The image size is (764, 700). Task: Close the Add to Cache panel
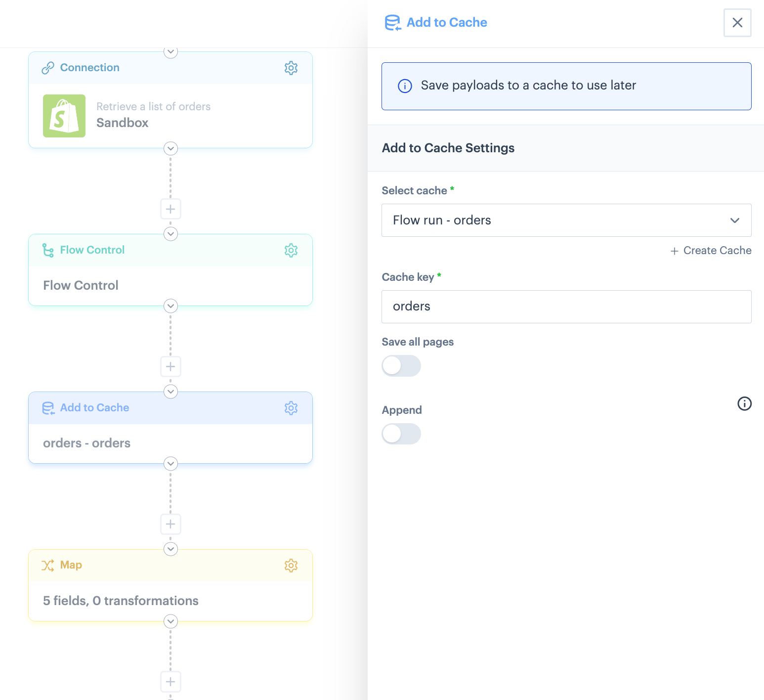(x=737, y=23)
